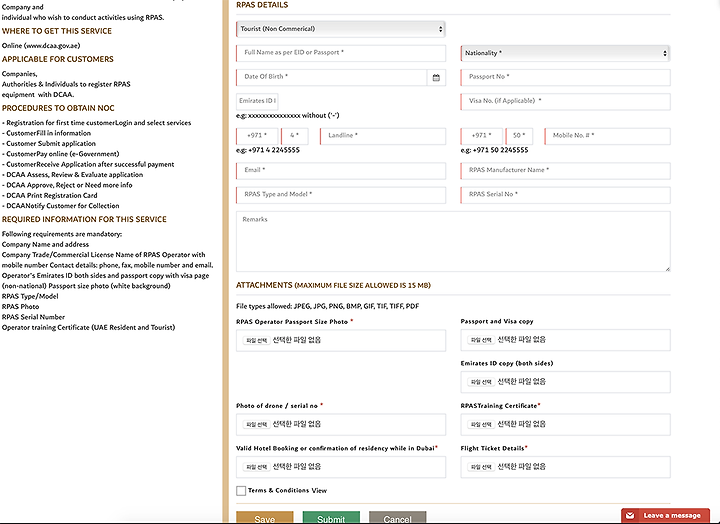View Terms & Conditions link
720x524 pixels.
[319, 490]
